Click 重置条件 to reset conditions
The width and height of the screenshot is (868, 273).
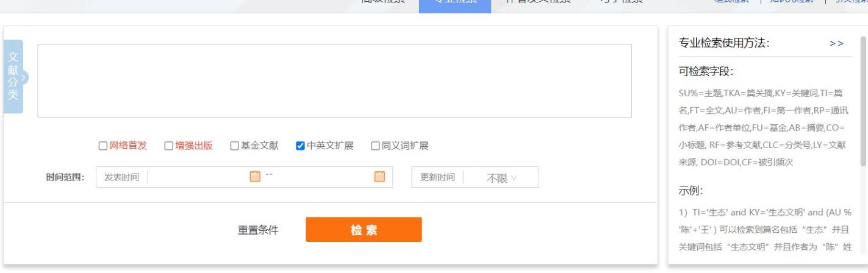(257, 230)
